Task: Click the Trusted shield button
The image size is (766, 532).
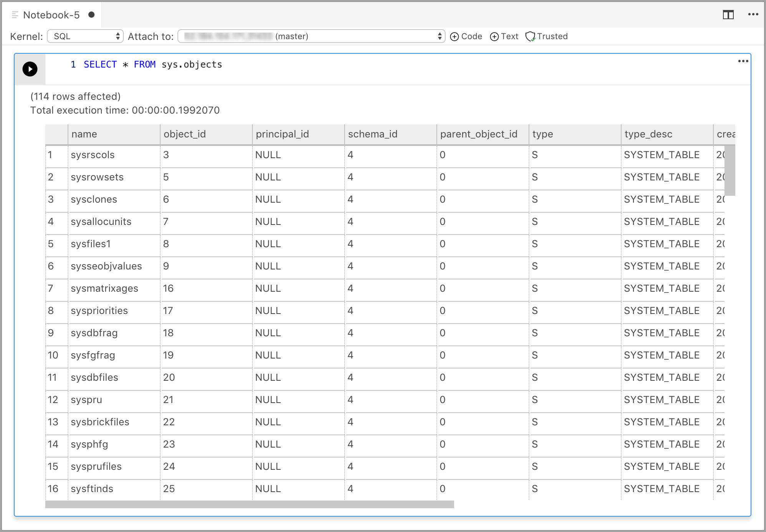Action: 546,36
